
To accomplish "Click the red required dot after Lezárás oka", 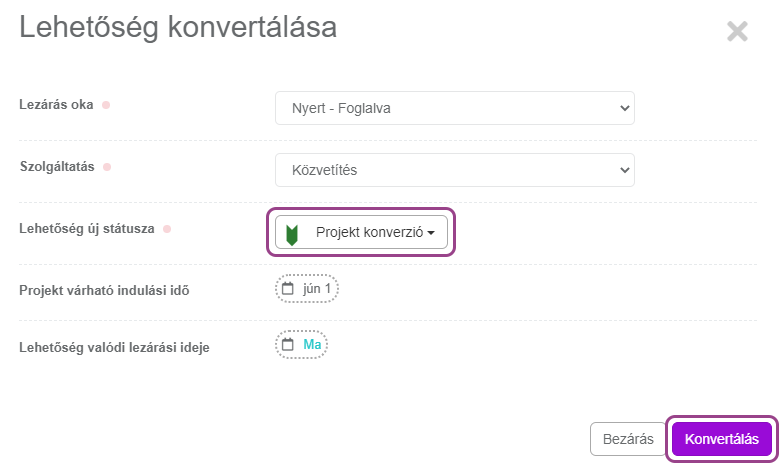I will 106,105.
